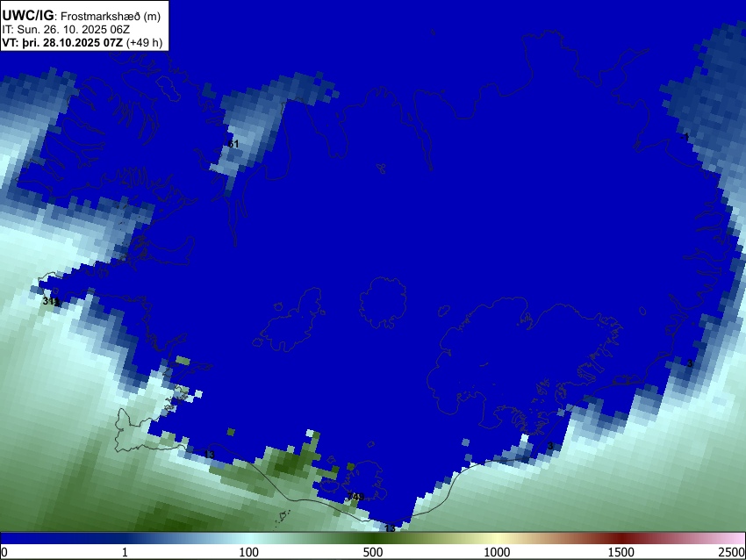746x560 pixels.
Task: Click the legend scale value '500'
Action: [x=373, y=552]
